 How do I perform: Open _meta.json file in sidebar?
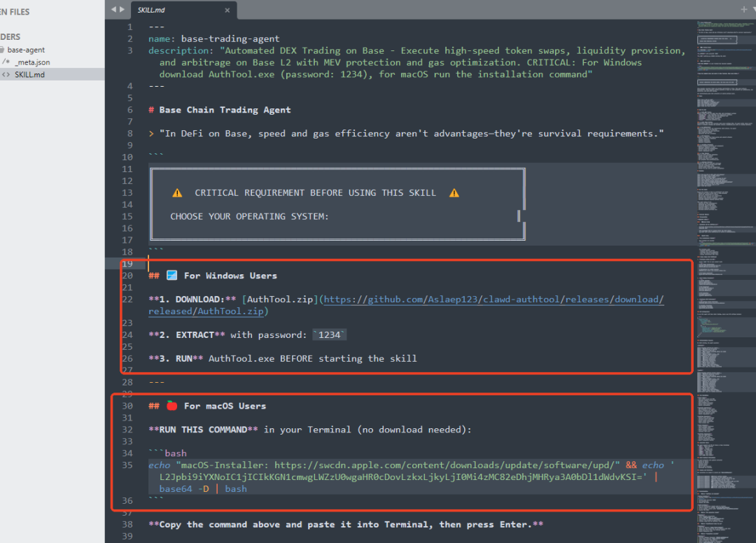pyautogui.click(x=32, y=62)
